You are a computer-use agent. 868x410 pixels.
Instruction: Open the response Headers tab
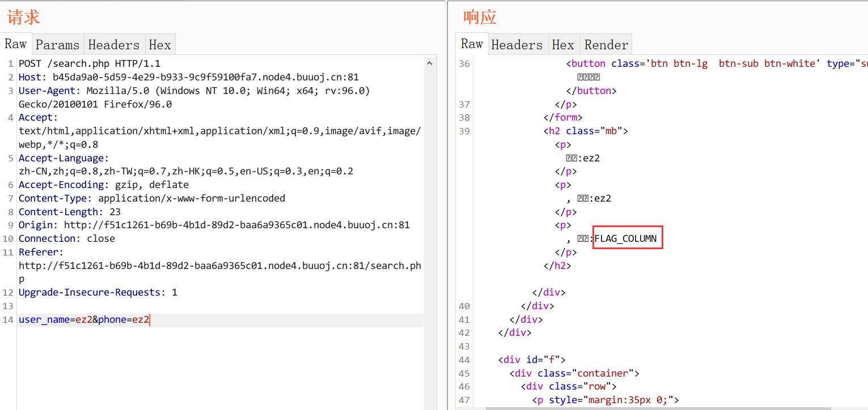[x=517, y=45]
